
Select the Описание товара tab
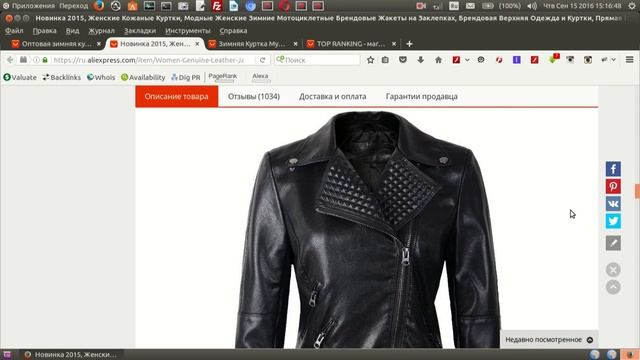pos(176,97)
